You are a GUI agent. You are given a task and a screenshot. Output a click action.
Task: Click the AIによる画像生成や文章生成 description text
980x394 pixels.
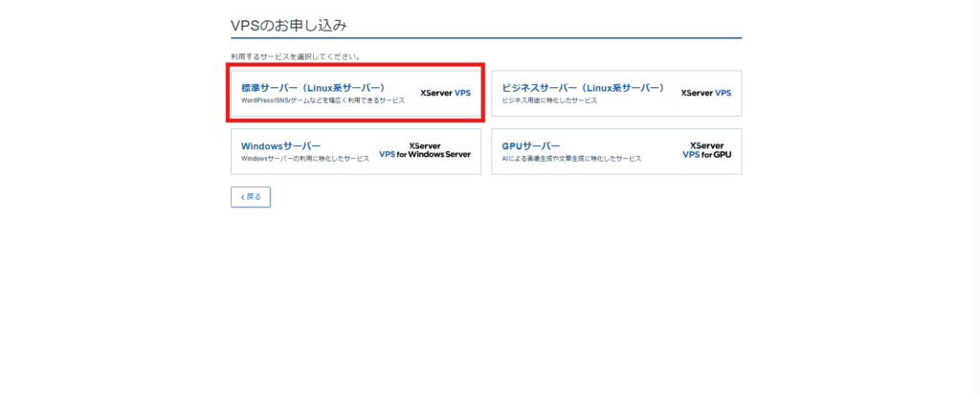click(x=571, y=159)
